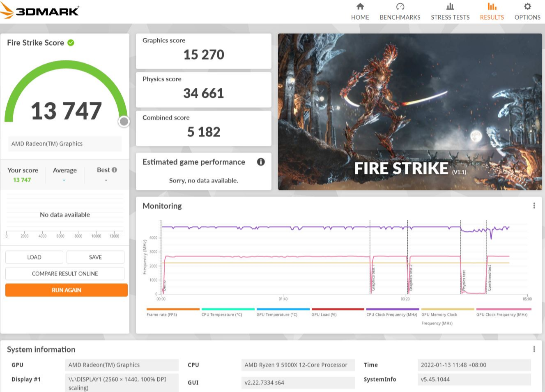Click the GPU field in System information
Screen dimensions: 545x392
point(122,365)
